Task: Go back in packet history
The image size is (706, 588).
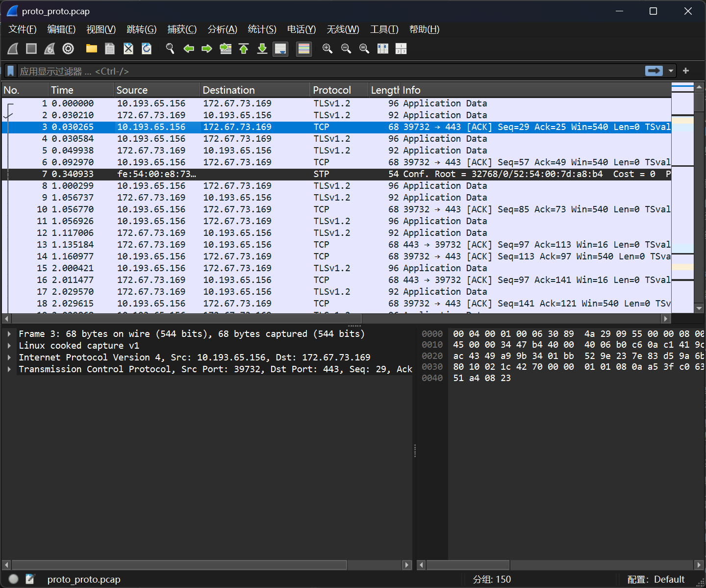Action: 189,49
